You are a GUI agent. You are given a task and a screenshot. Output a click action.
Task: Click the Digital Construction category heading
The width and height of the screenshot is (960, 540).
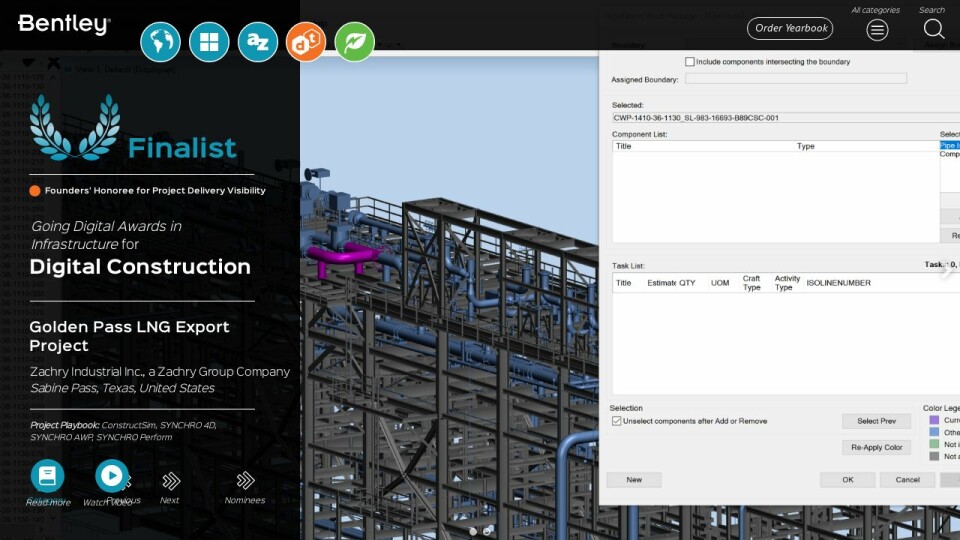(x=140, y=267)
